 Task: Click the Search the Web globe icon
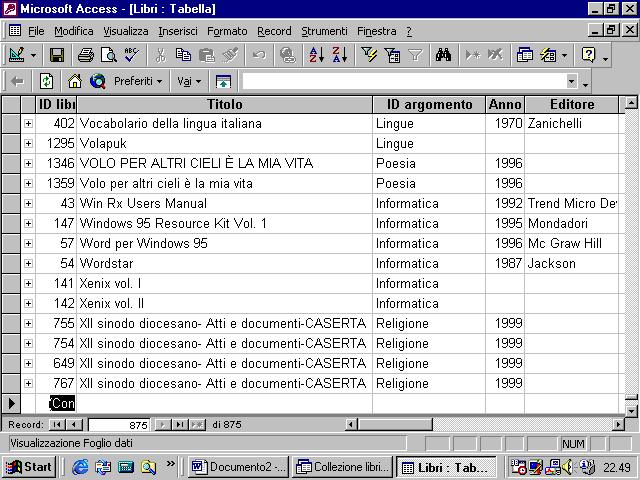coord(98,81)
